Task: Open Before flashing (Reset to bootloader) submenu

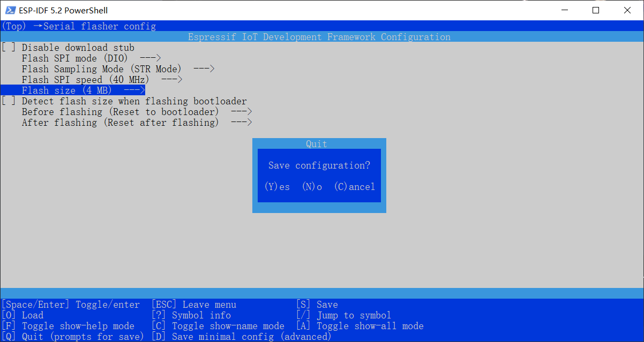Action: click(137, 112)
